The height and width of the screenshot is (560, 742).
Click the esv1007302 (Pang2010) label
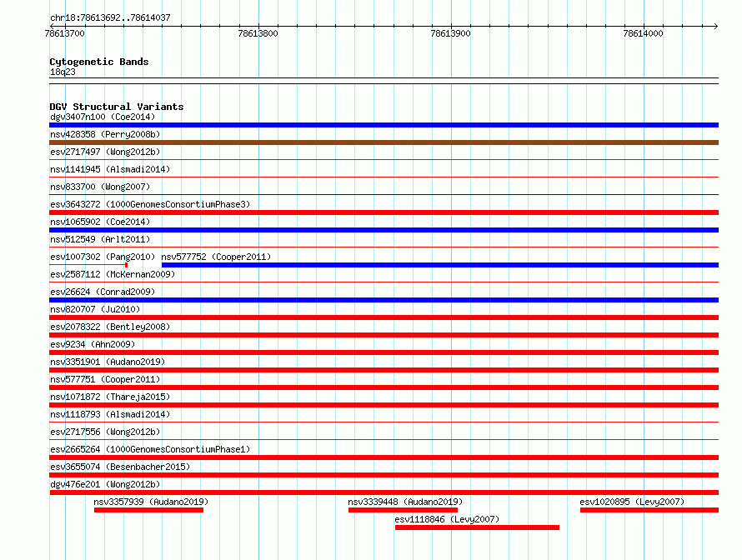(103, 257)
